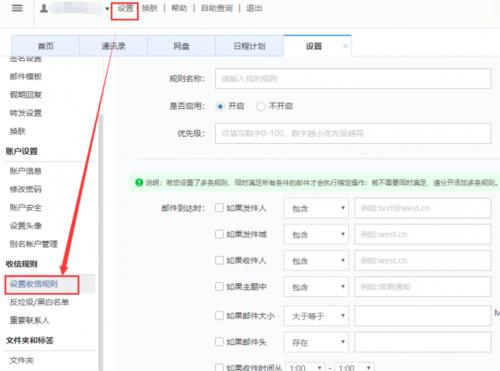Check the 如果邮件头 checkbox
This screenshot has height=371, width=500.
[x=219, y=342]
